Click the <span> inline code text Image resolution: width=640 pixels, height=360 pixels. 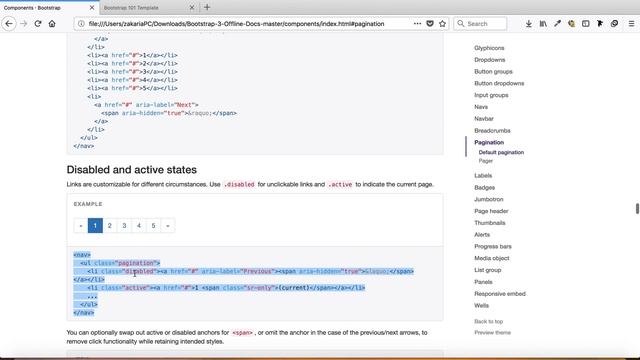[242, 333]
